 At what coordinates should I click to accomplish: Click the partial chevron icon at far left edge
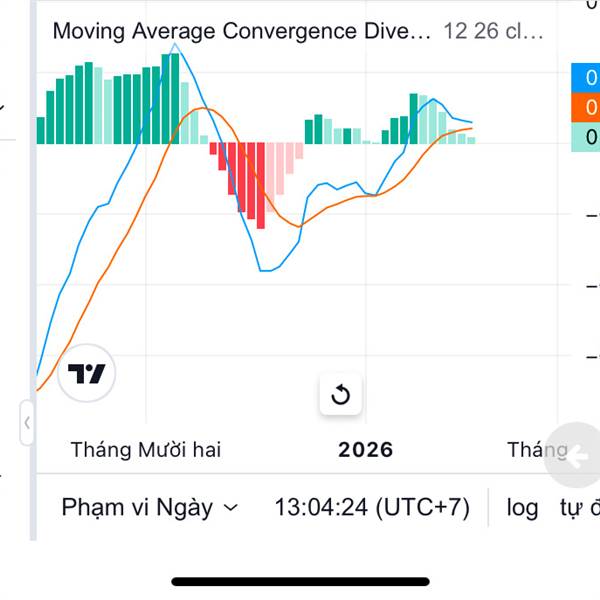tap(3, 105)
